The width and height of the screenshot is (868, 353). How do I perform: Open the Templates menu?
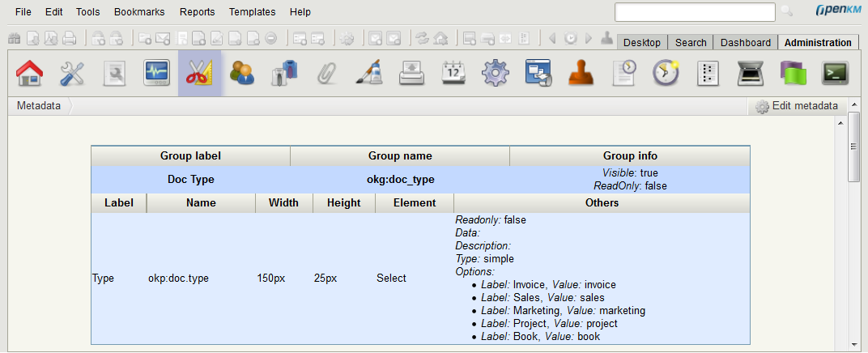point(252,11)
